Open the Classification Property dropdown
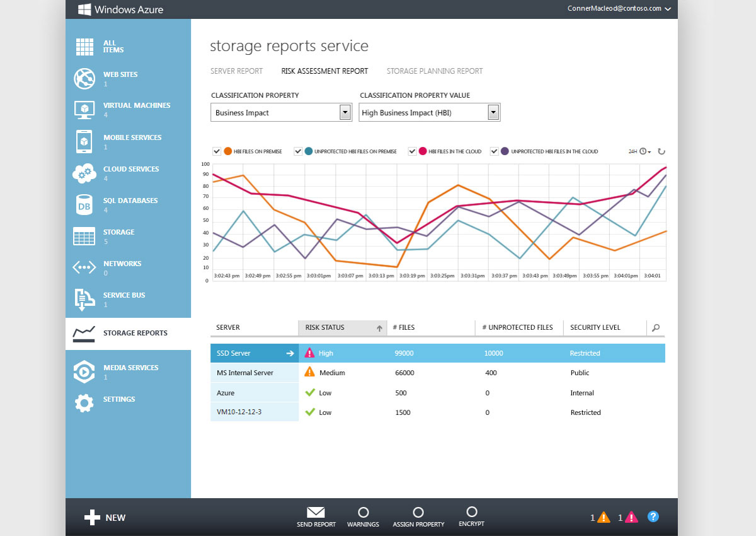This screenshot has height=536, width=756. click(x=280, y=113)
